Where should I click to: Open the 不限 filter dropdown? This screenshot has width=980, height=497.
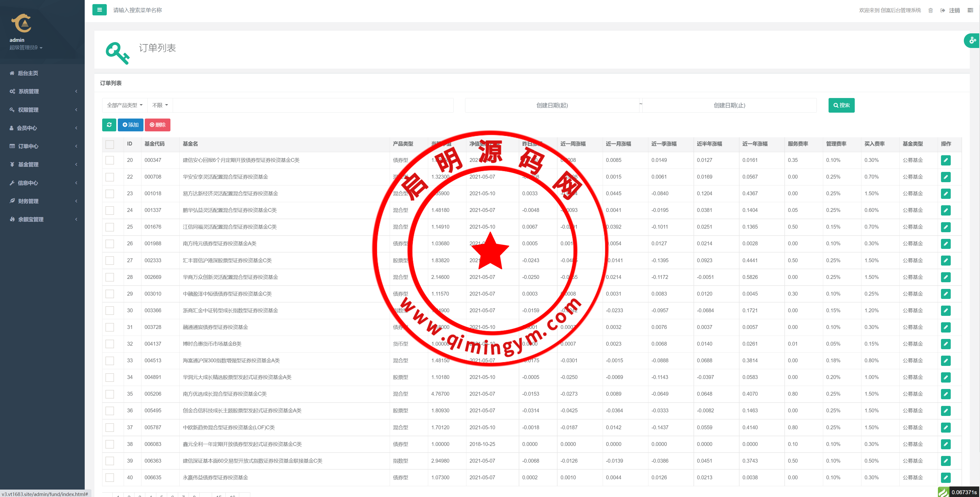click(160, 105)
